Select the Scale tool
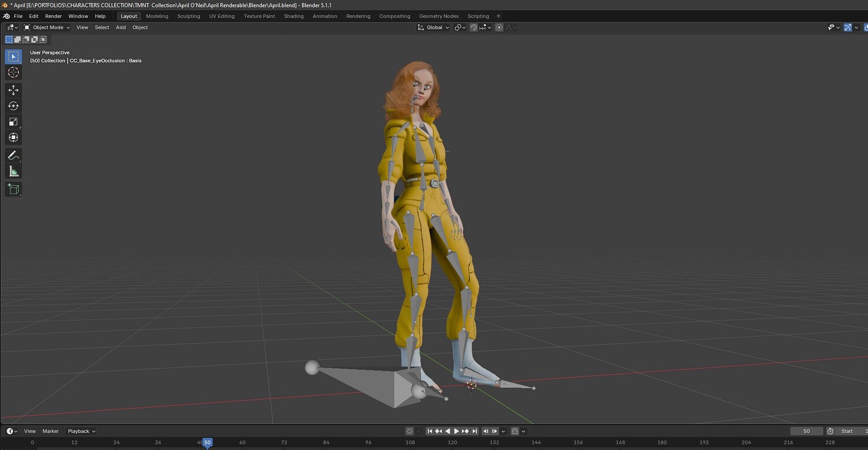868x450 pixels. (14, 122)
